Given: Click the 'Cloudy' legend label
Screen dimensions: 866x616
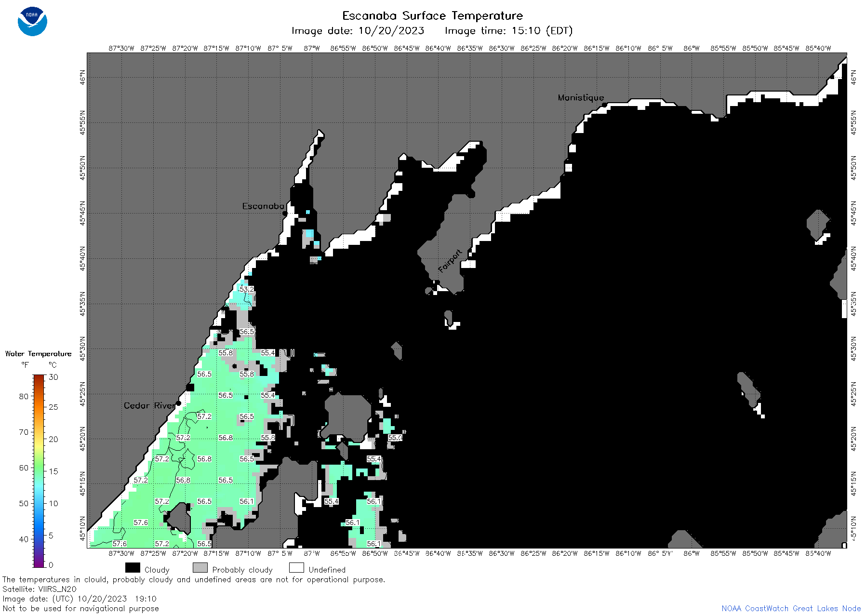Looking at the screenshot, I should click(x=157, y=570).
